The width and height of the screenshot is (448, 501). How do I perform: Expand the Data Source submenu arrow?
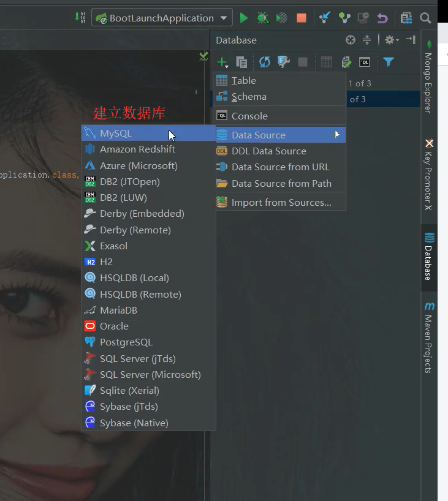(x=336, y=135)
